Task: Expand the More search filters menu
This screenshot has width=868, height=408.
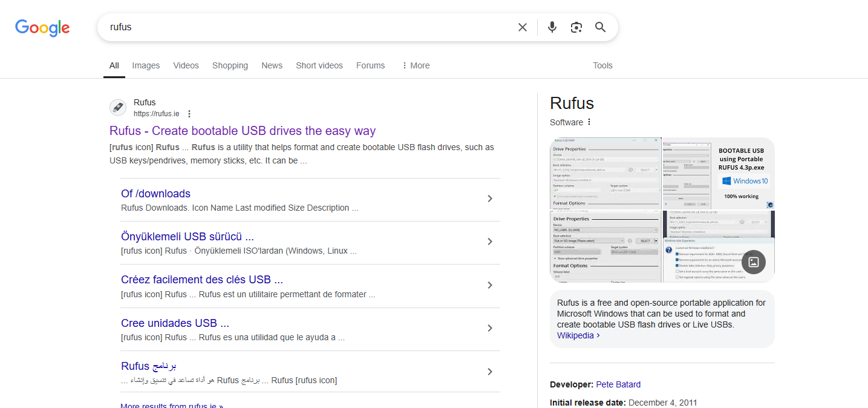Action: (x=416, y=65)
